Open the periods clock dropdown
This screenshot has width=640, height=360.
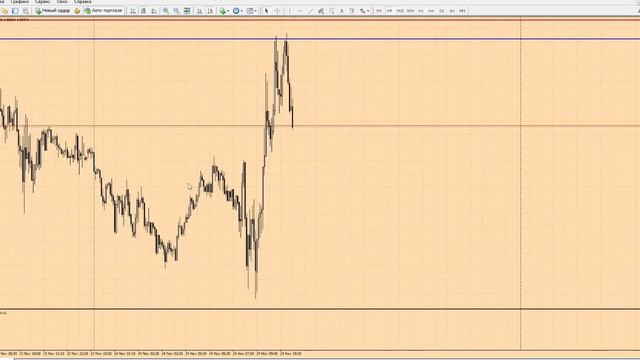238,11
